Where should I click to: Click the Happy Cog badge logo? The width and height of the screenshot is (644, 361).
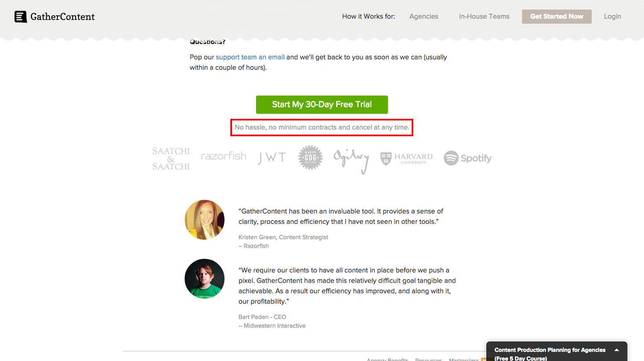[x=310, y=157]
